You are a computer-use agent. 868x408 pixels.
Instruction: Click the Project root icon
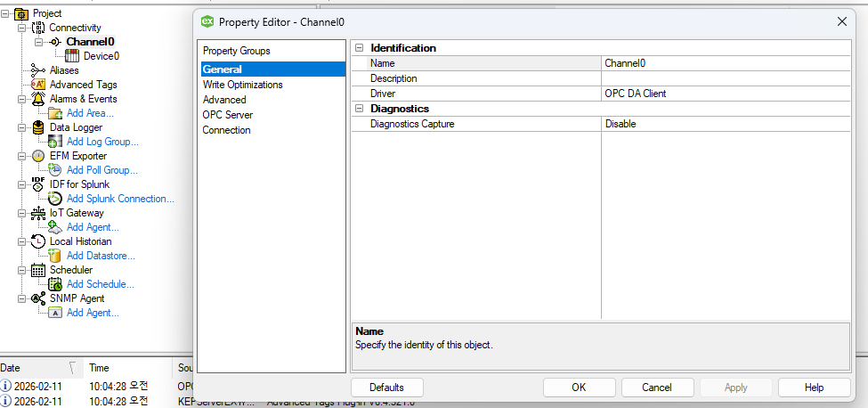click(x=21, y=13)
